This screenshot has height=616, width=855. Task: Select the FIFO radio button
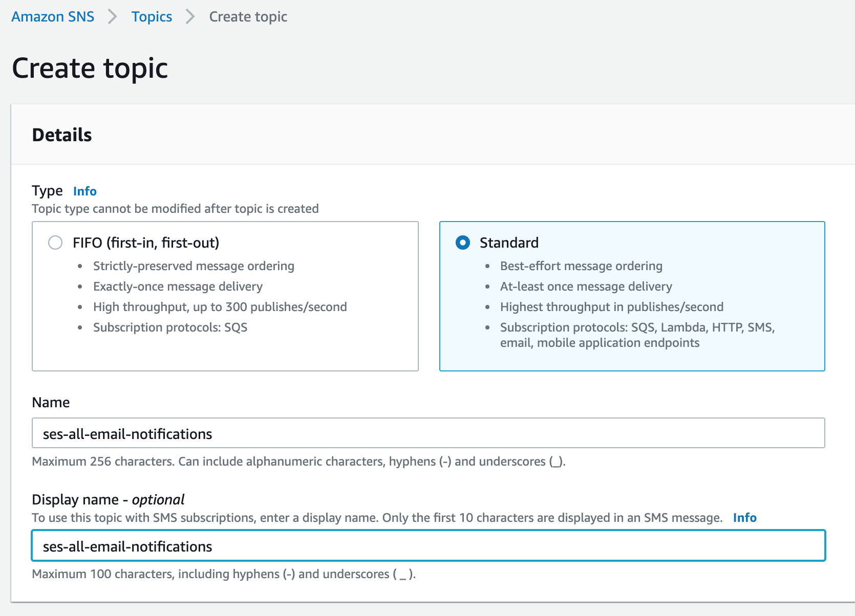pyautogui.click(x=55, y=243)
